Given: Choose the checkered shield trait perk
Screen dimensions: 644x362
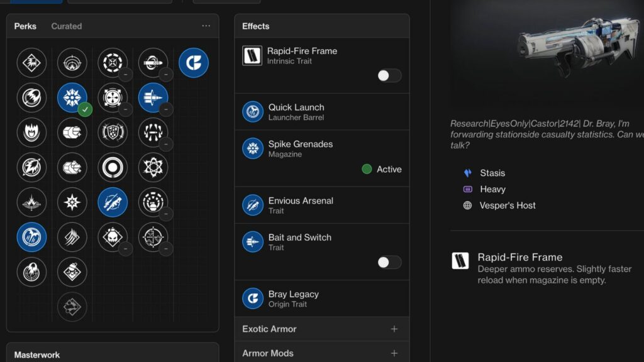Looking at the screenshot, I should 113,133.
